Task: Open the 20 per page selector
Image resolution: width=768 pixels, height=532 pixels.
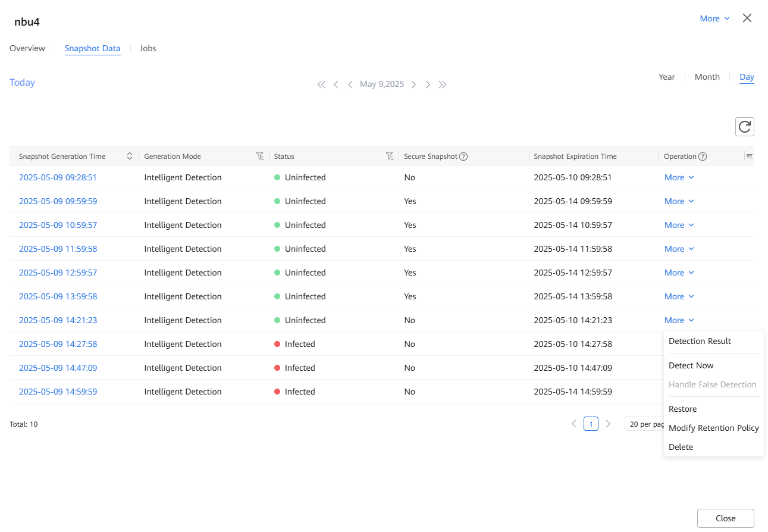Action: tap(645, 424)
